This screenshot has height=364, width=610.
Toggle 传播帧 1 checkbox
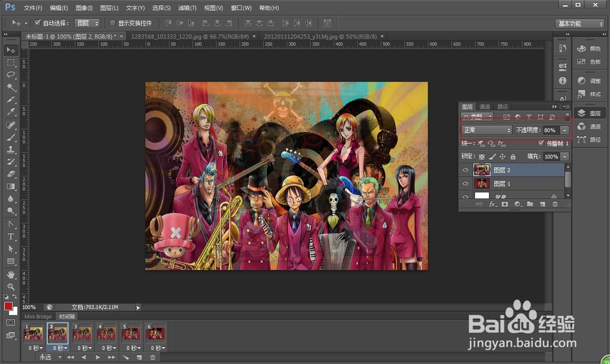540,143
